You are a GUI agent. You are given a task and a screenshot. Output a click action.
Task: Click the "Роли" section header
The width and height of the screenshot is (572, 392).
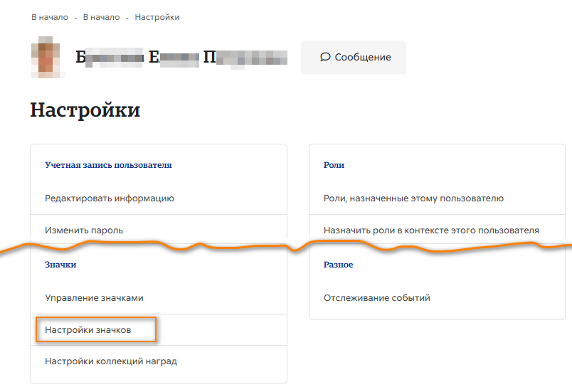coord(334,165)
